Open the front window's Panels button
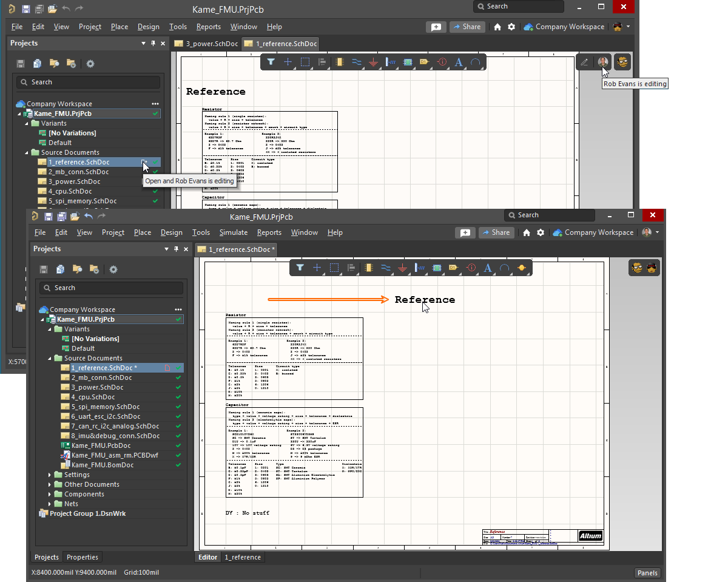This screenshot has width=728, height=582. tap(647, 573)
